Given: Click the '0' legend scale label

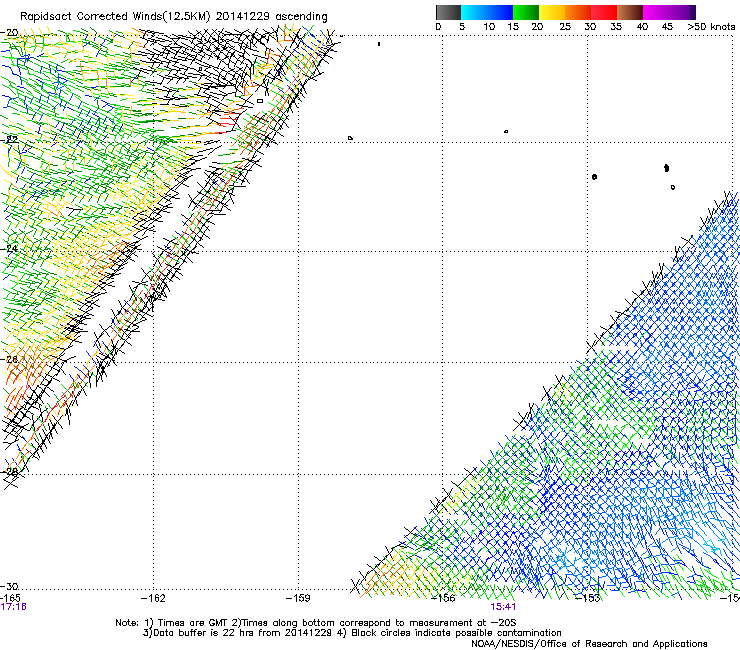Looking at the screenshot, I should pyautogui.click(x=438, y=27).
